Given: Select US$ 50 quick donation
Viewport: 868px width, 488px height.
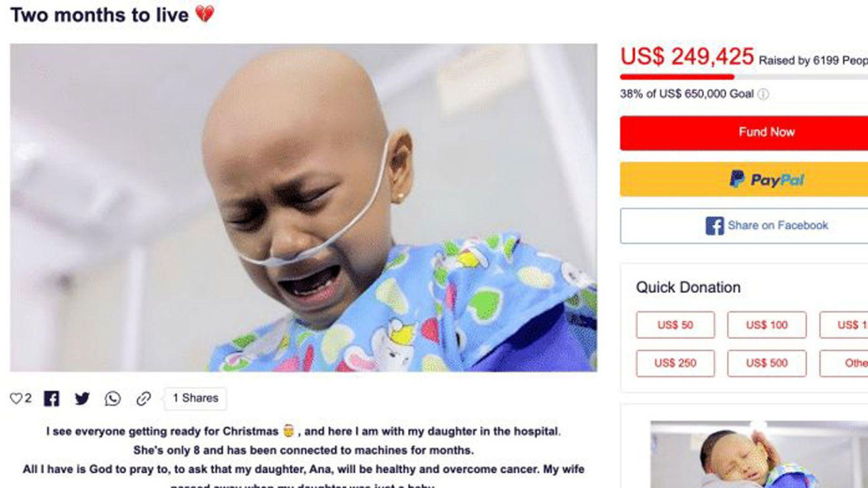Looking at the screenshot, I should (675, 325).
